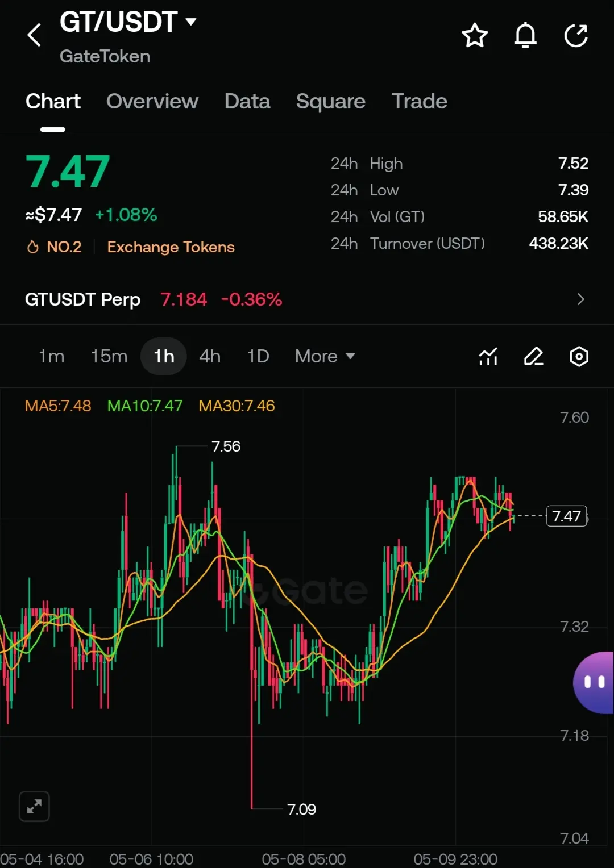Tap the 24h Low value 7.39
The image size is (614, 868).
(x=573, y=190)
